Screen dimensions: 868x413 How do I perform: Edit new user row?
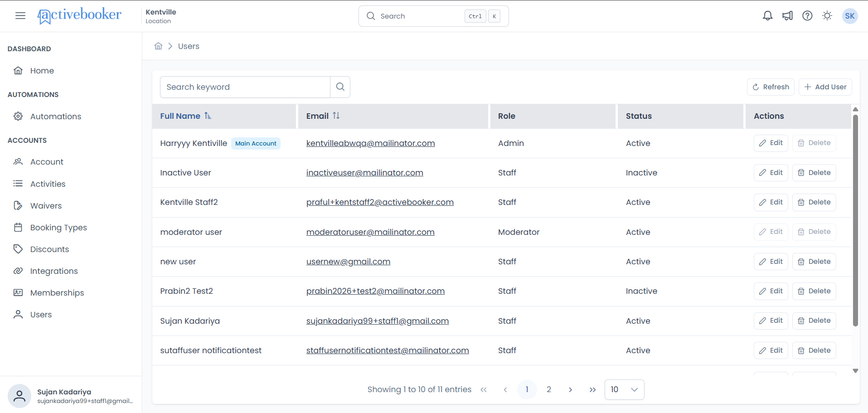771,262
